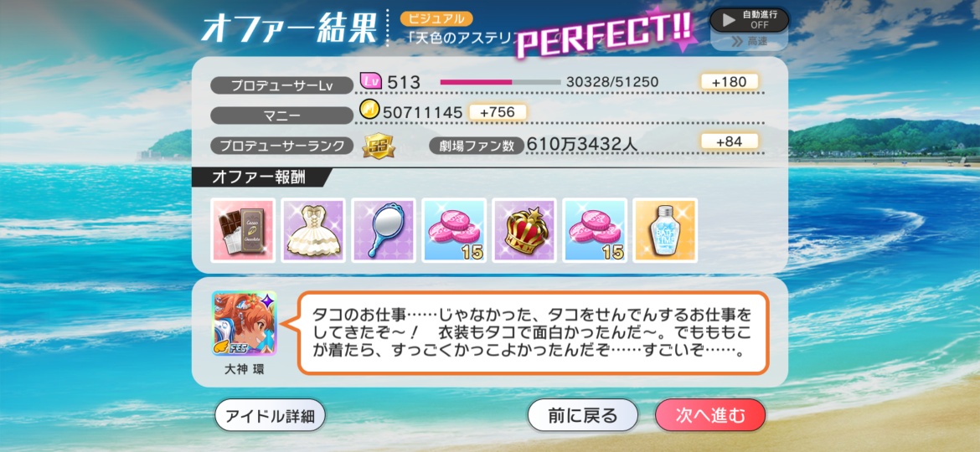Tap the idol's speech dialogue box
The width and height of the screenshot is (980, 452).
(x=533, y=333)
